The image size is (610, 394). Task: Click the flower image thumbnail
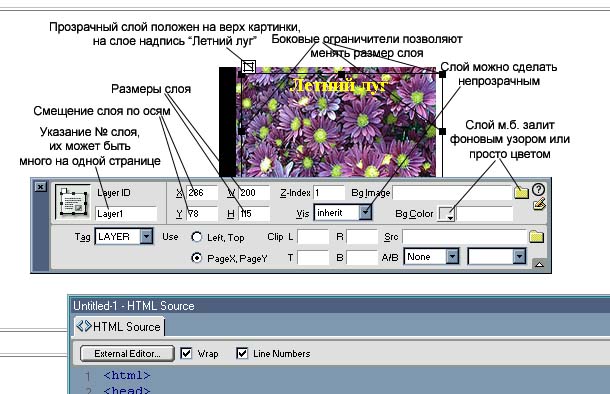(x=336, y=122)
